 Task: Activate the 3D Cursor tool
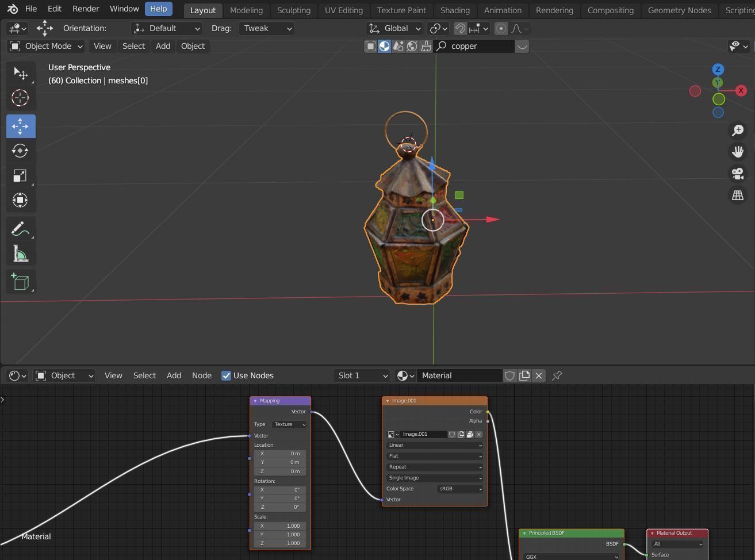pos(21,98)
